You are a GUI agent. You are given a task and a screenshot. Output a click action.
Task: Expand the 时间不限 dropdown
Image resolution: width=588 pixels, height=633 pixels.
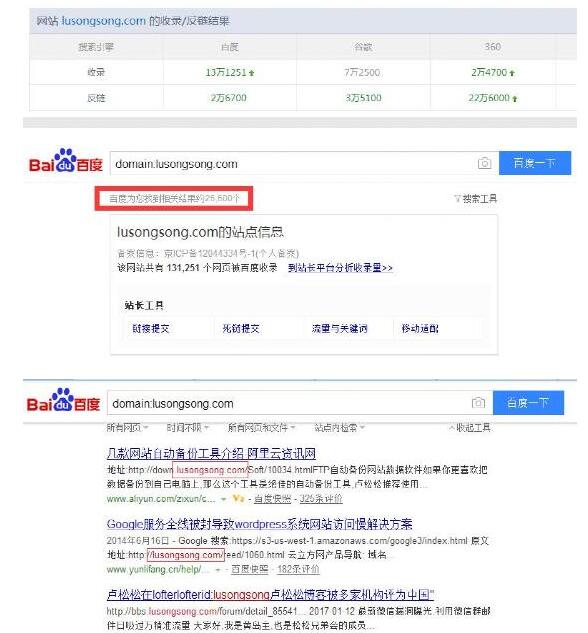188,428
